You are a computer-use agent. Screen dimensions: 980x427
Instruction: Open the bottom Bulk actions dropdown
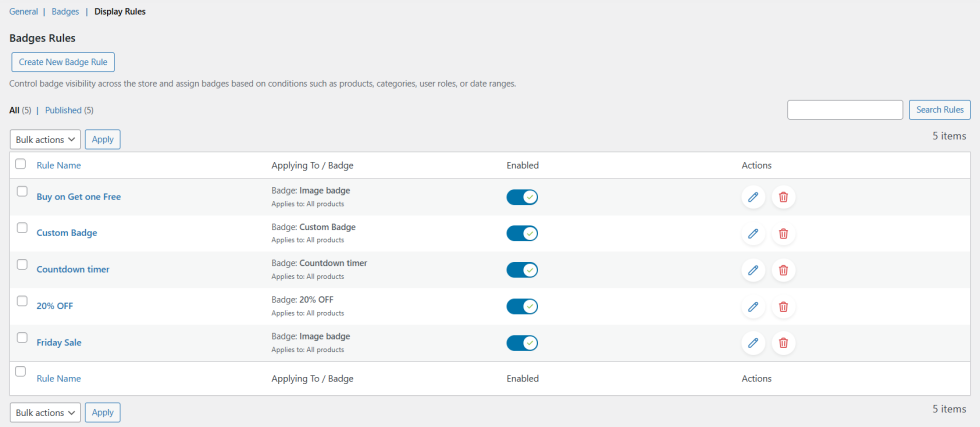tap(46, 413)
